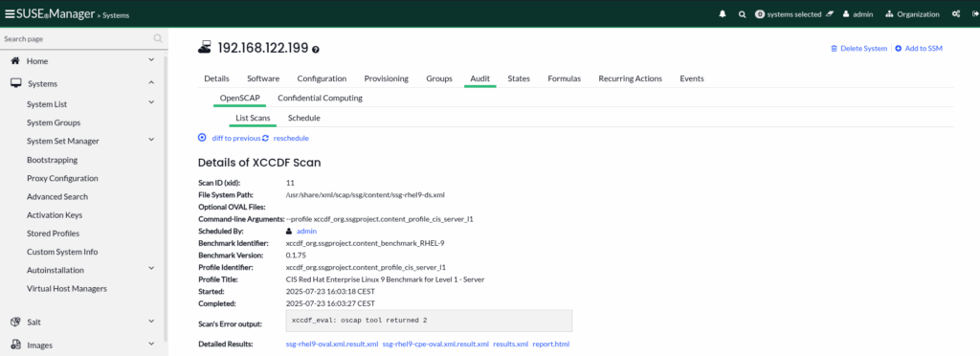Open the top bar search icon
Screen dimensions: 980x356
pos(742,13)
